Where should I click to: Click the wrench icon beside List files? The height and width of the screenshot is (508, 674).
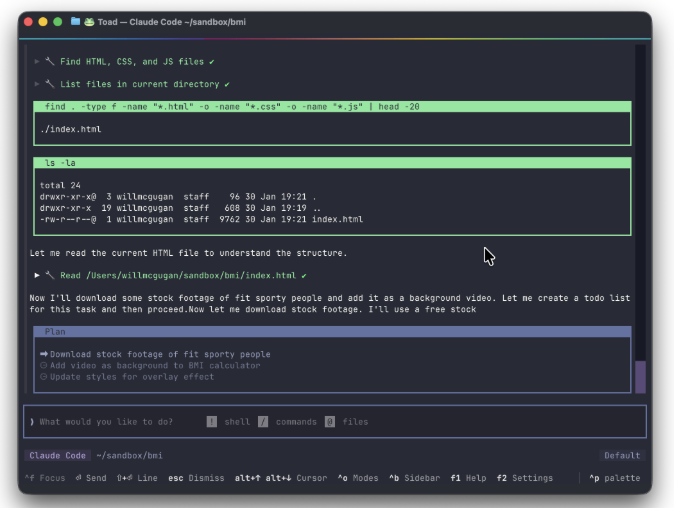click(x=50, y=84)
